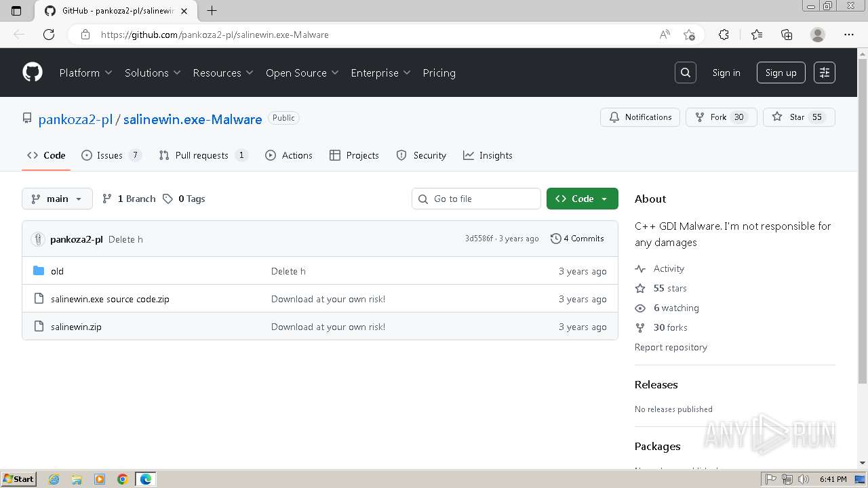Switch to the Code tab
868x488 pixels.
point(46,155)
